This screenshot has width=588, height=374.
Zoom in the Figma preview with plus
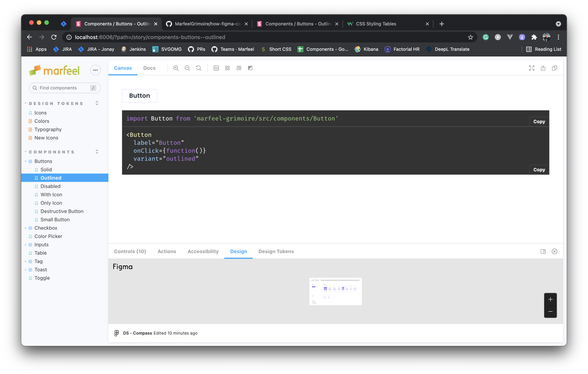coord(550,300)
